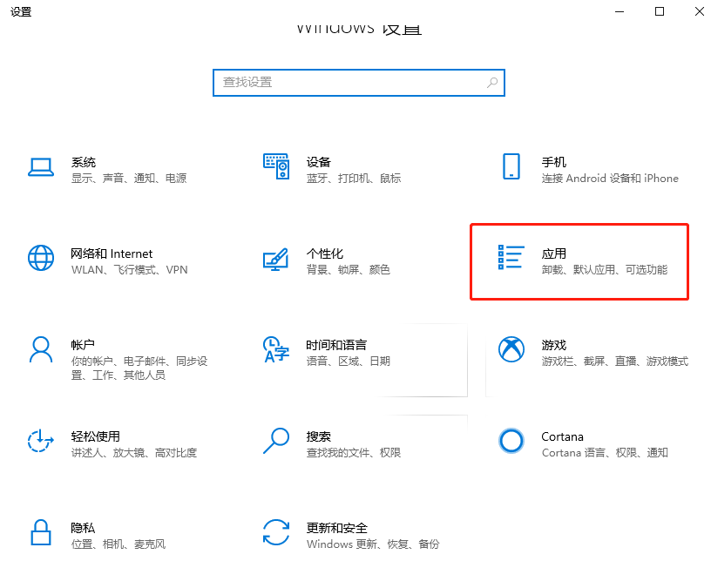Open the 系统 (System) settings icon
711x588 pixels.
41,166
